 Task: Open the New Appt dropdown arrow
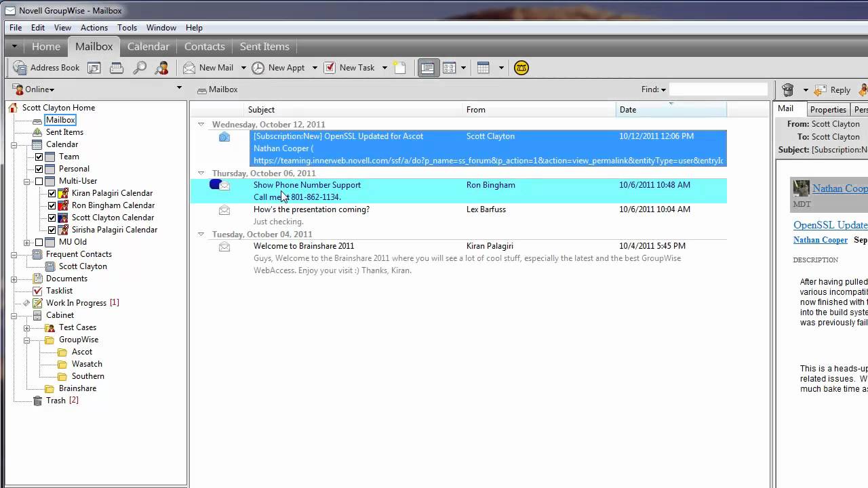315,68
